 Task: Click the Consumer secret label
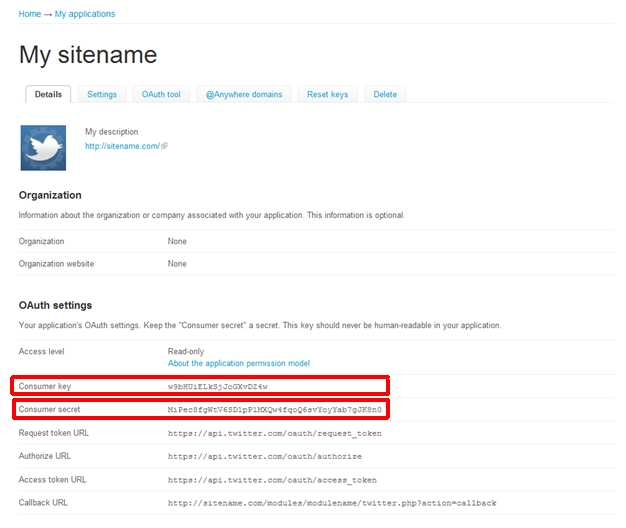[x=49, y=409]
